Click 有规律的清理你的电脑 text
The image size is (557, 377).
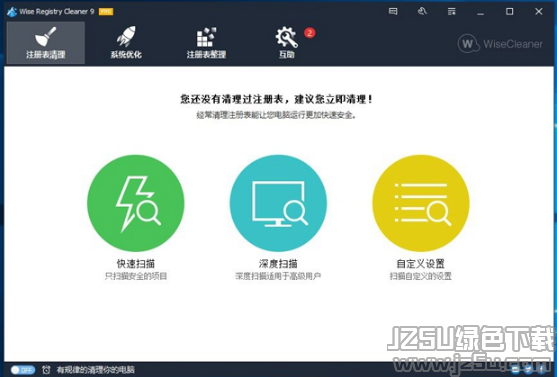(x=96, y=370)
